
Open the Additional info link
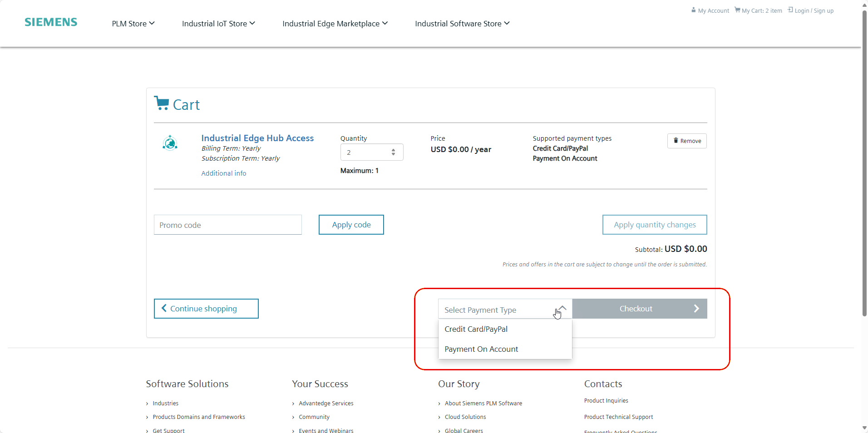223,173
